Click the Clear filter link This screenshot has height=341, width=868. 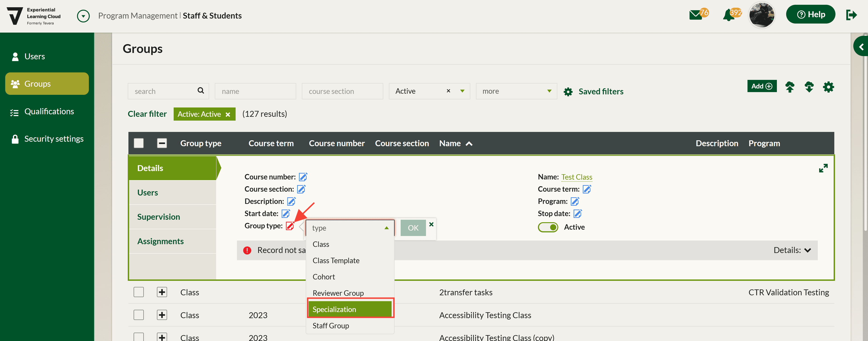coord(147,114)
